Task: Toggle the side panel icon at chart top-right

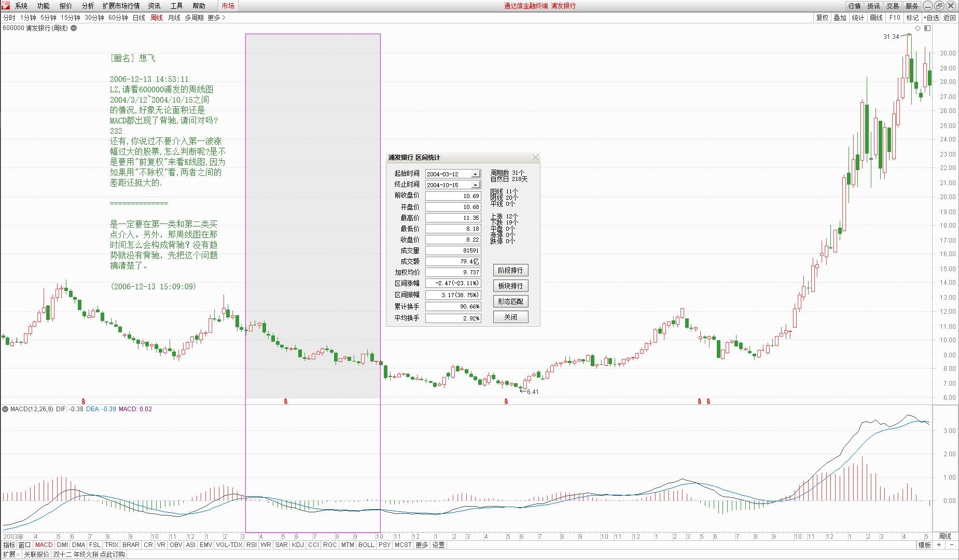Action: point(927,29)
